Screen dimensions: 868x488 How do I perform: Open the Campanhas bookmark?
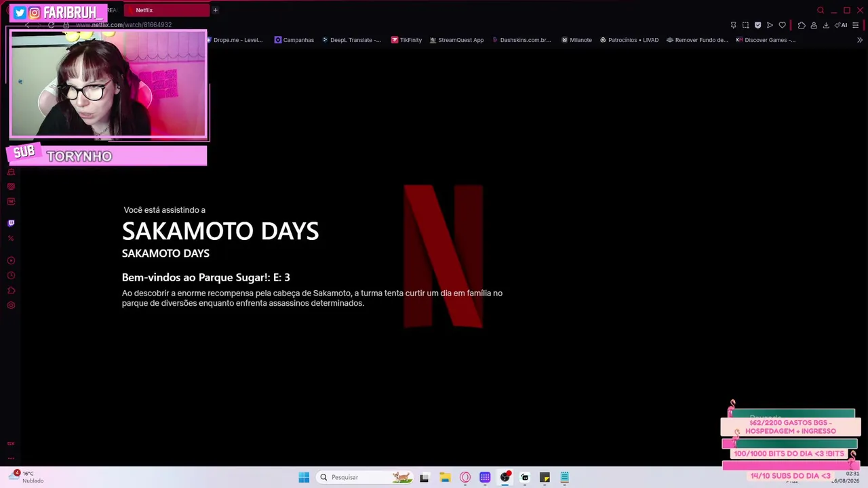[294, 40]
